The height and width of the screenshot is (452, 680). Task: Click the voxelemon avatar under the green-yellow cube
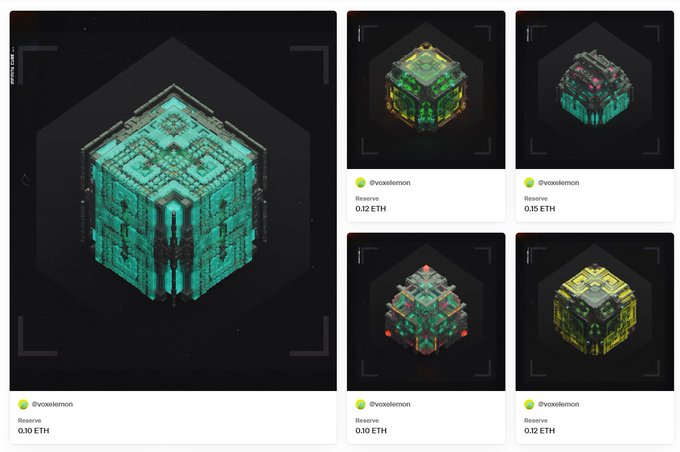coord(360,183)
